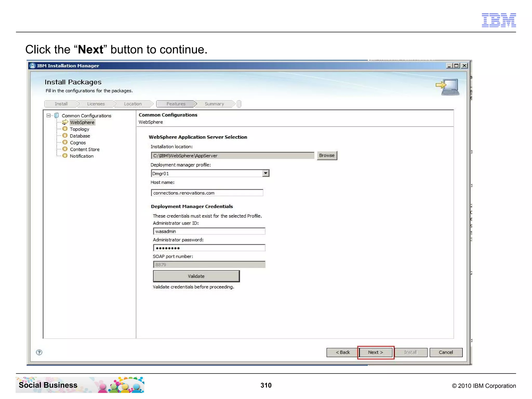The height and width of the screenshot is (399, 532).
Task: Cancel the installation wizard
Action: tap(446, 352)
